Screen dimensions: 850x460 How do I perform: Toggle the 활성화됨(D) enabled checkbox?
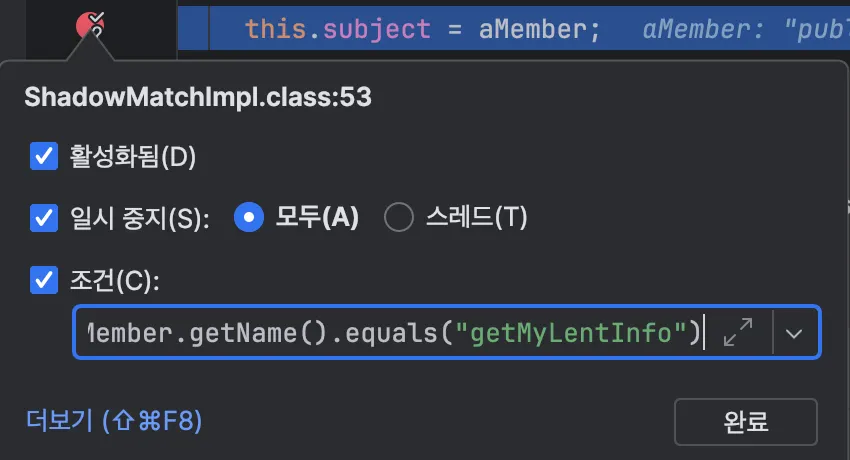click(44, 156)
